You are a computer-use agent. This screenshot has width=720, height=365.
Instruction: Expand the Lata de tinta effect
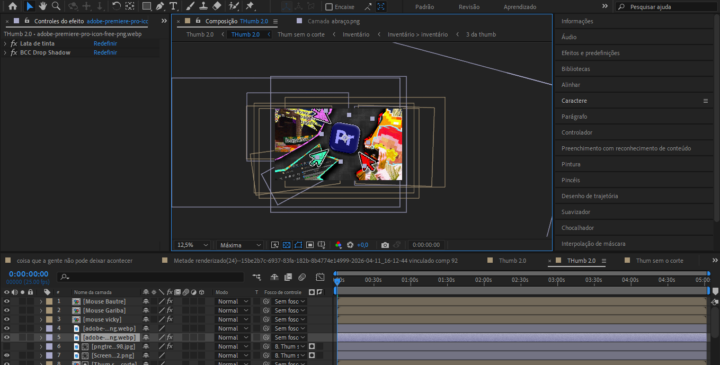(5, 44)
